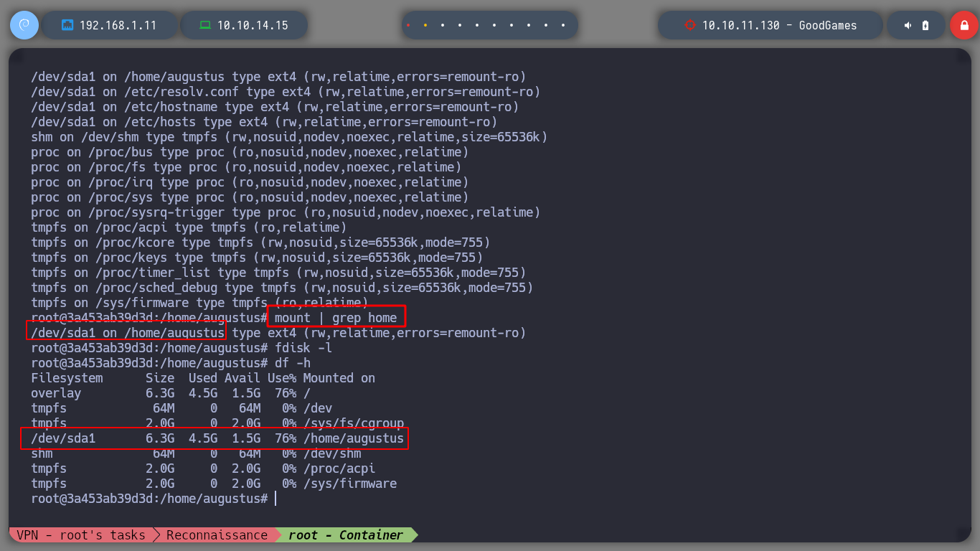Click the terminal cursor at the last prompt
The image size is (980, 551).
[x=275, y=499]
